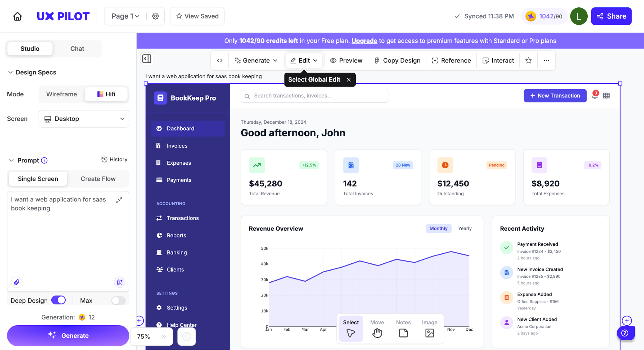Click the favorite star toolbar icon

coord(528,61)
